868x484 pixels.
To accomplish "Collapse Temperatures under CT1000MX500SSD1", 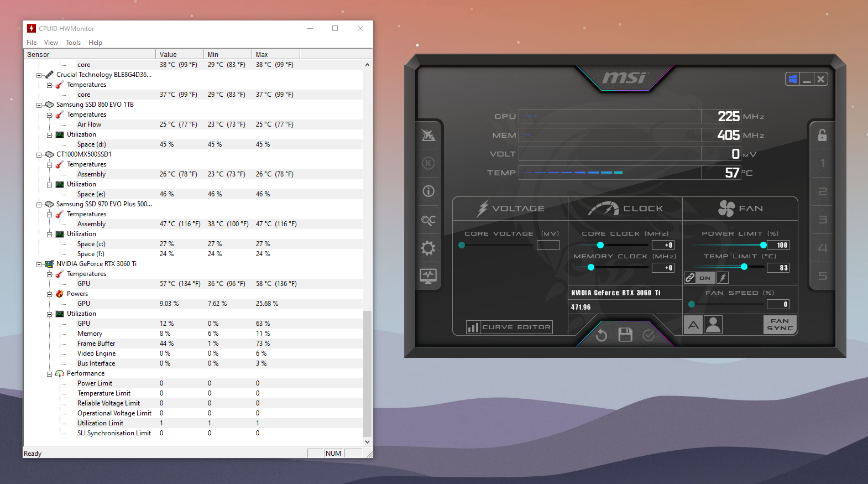I will point(49,165).
